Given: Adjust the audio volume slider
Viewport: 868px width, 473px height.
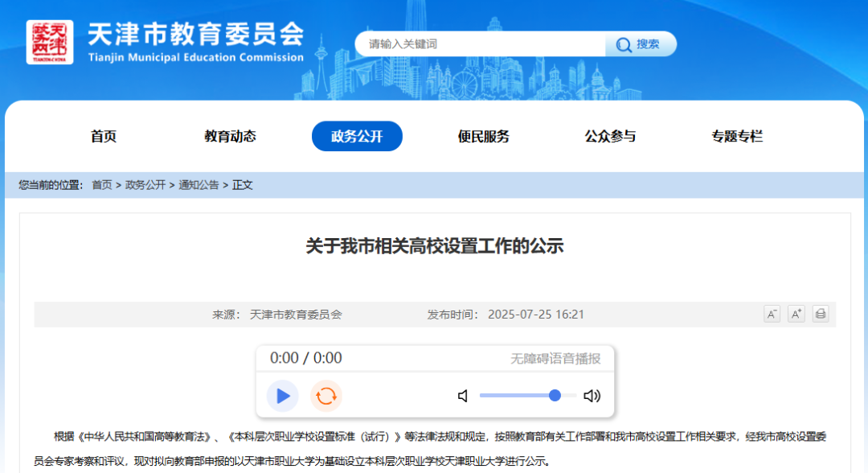Looking at the screenshot, I should click(x=555, y=396).
